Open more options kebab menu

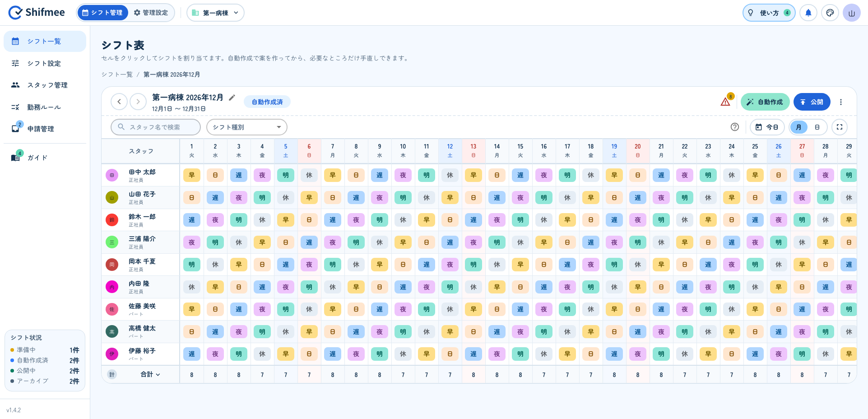click(841, 102)
